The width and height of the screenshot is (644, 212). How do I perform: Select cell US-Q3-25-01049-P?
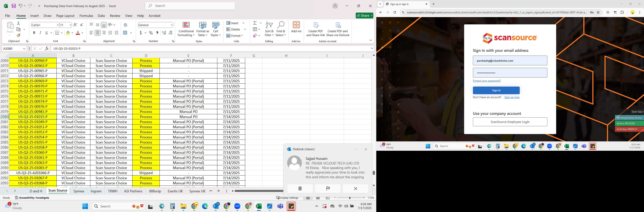(x=33, y=122)
